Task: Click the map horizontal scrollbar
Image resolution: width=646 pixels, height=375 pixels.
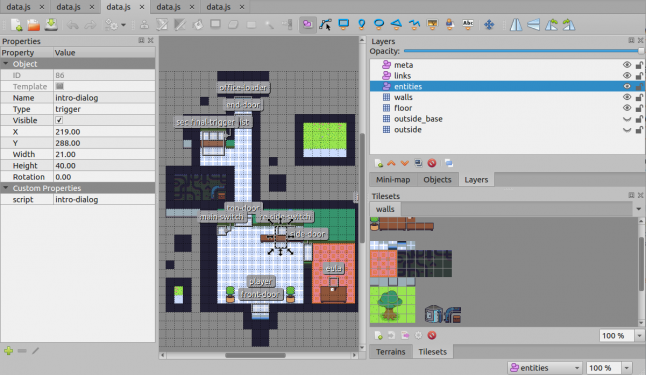Action: pyautogui.click(x=255, y=355)
